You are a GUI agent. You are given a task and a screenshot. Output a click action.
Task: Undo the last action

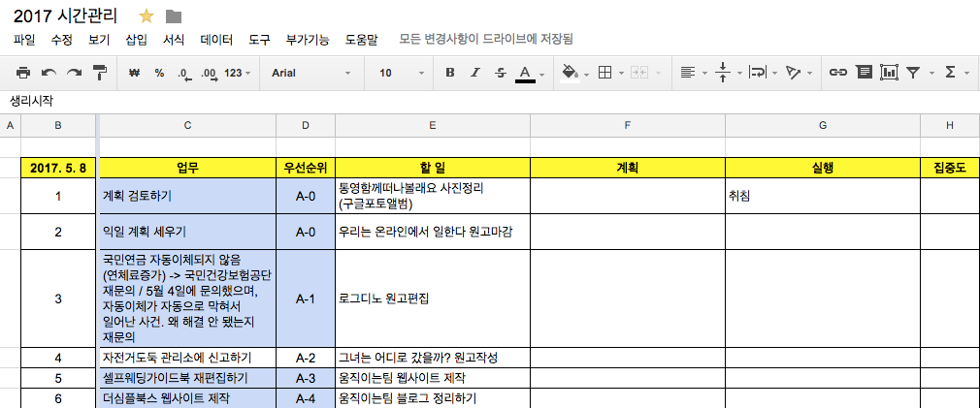[x=49, y=73]
